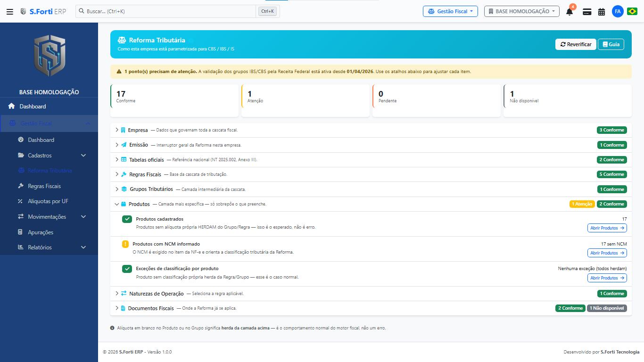Click the S.Forti ERP logo
644x362 pixels.
point(43,11)
